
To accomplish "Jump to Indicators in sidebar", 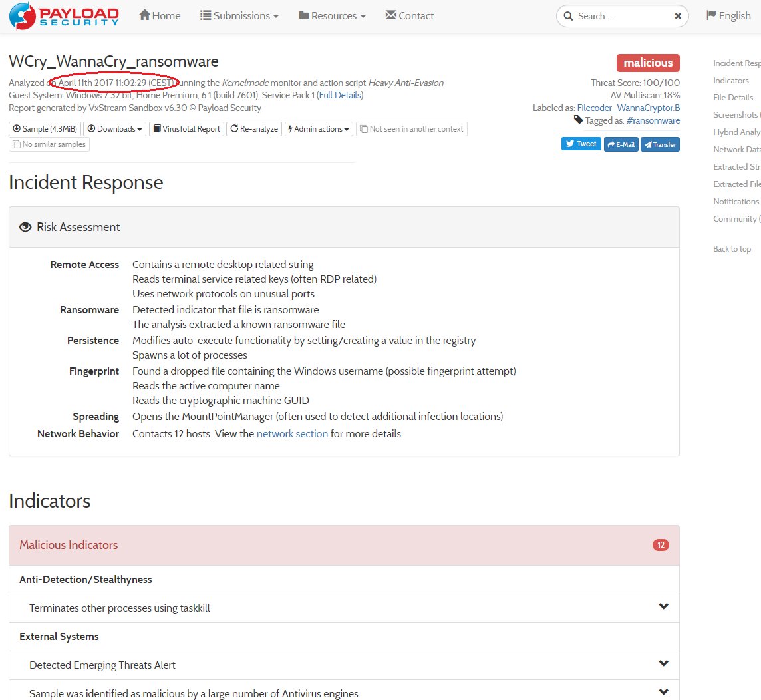I will [x=731, y=80].
